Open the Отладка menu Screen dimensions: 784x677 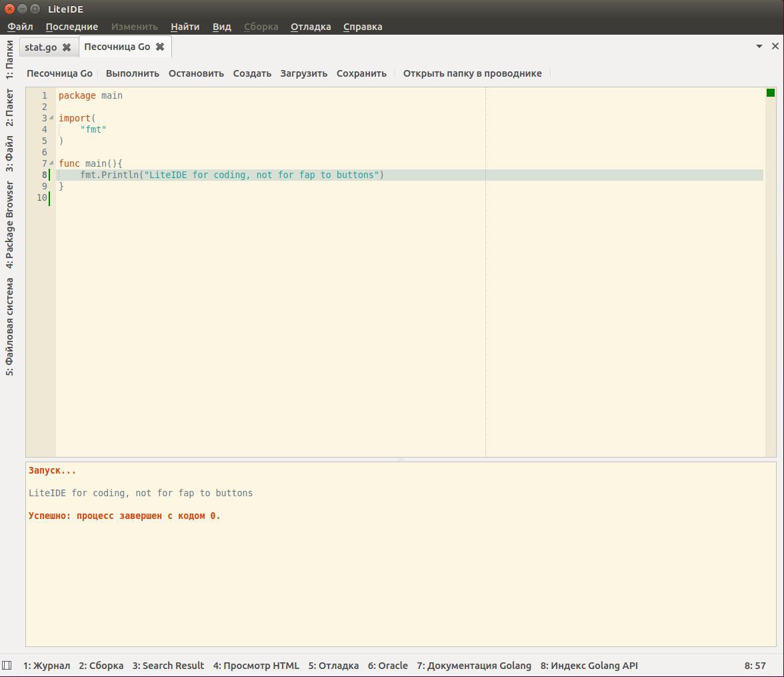coord(311,27)
